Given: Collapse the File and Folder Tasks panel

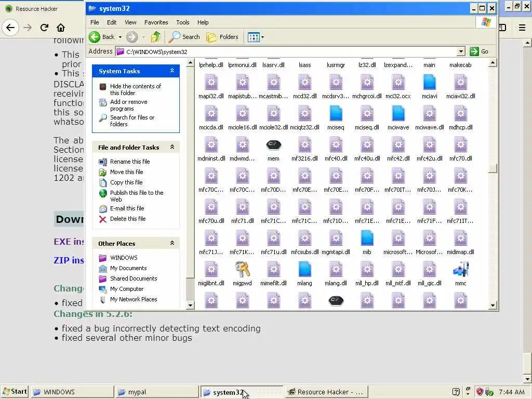Looking at the screenshot, I should (172, 147).
